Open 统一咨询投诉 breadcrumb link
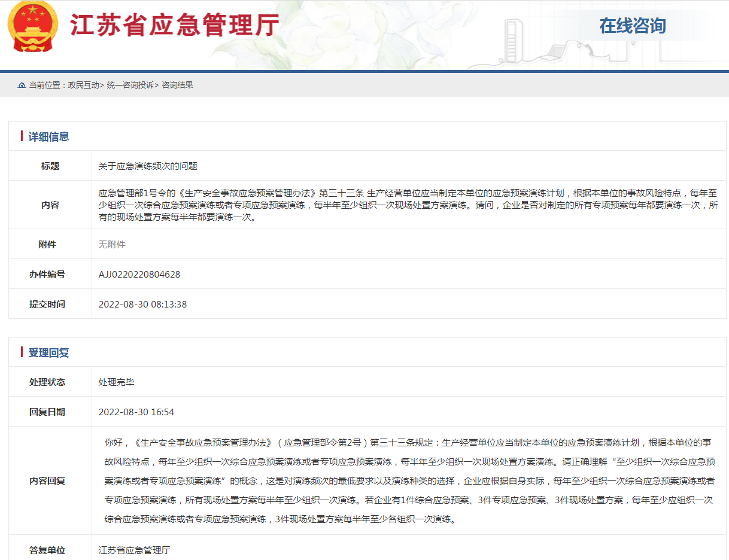This screenshot has width=729, height=560. (130, 85)
